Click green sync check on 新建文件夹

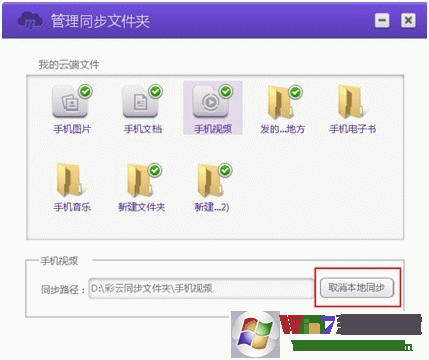click(x=155, y=170)
